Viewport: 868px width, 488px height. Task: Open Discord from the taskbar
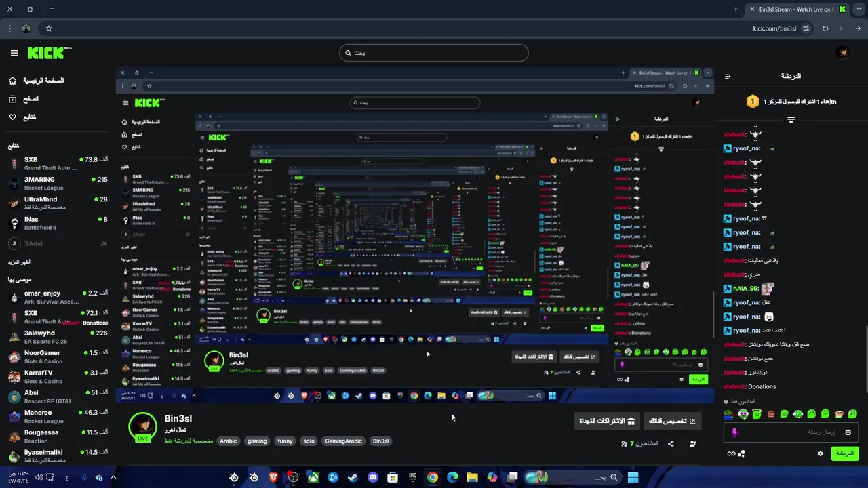pyautogui.click(x=372, y=477)
